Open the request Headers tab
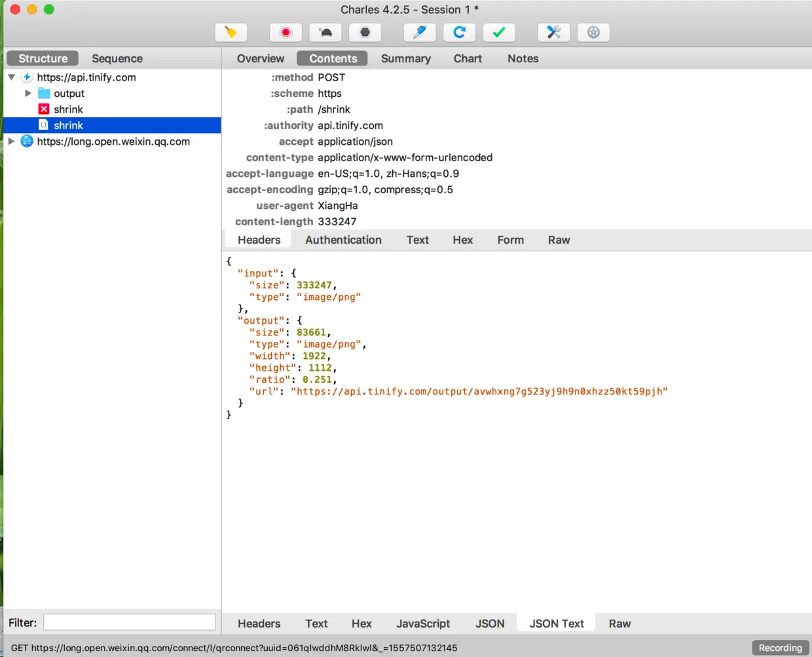The height and width of the screenshot is (657, 812). click(x=259, y=240)
